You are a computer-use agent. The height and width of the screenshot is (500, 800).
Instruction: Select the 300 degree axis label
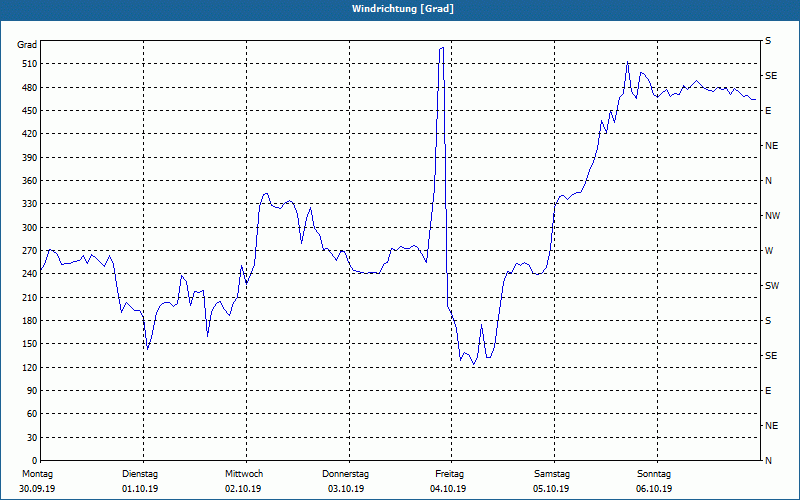point(30,227)
